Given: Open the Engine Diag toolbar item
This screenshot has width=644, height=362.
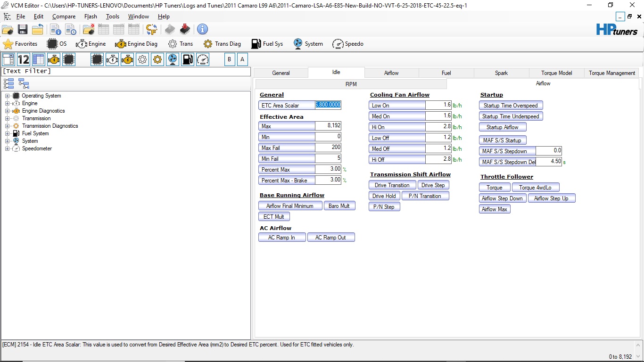Looking at the screenshot, I should (x=136, y=44).
